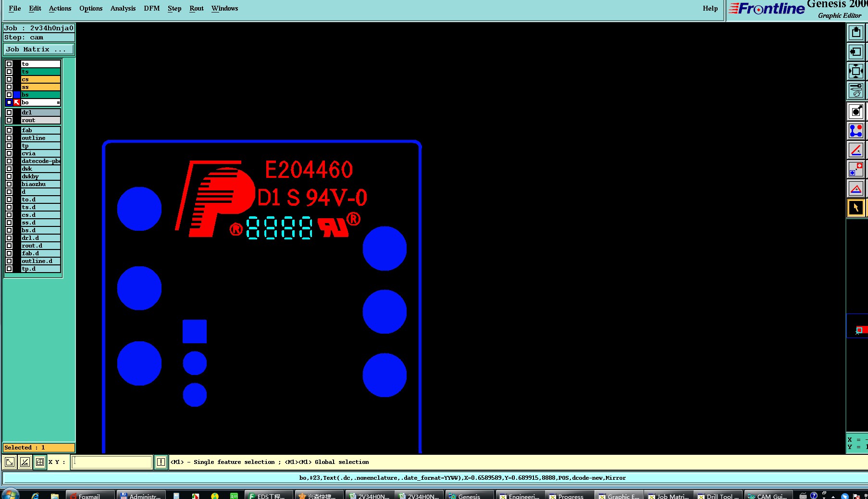Open the Actions menu
The height and width of the screenshot is (499, 868).
[60, 8]
